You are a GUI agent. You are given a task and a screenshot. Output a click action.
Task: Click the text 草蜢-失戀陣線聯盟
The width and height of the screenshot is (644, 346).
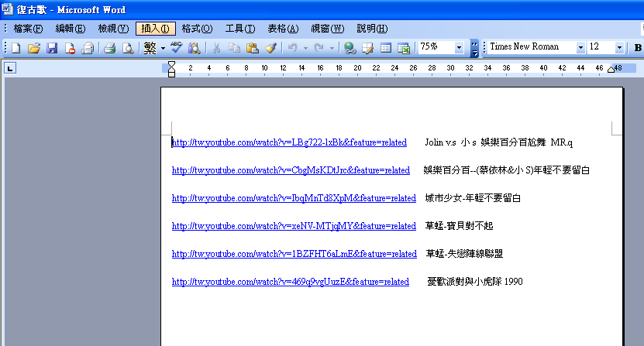pyautogui.click(x=464, y=254)
